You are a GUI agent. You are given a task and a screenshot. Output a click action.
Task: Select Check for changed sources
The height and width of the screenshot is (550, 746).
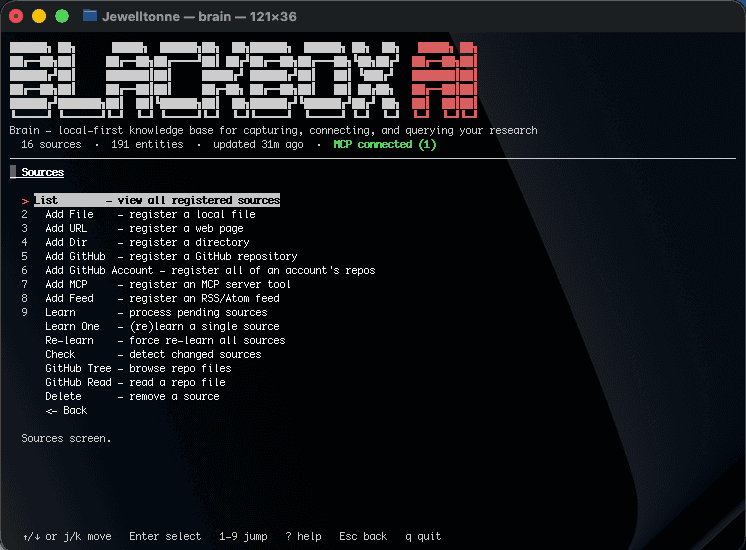click(x=153, y=354)
